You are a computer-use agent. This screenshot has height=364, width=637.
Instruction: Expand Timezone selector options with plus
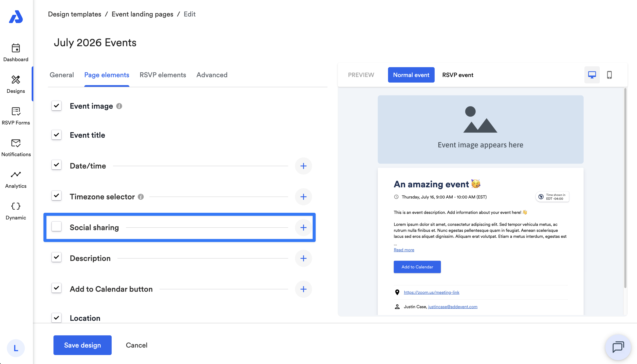pos(303,197)
